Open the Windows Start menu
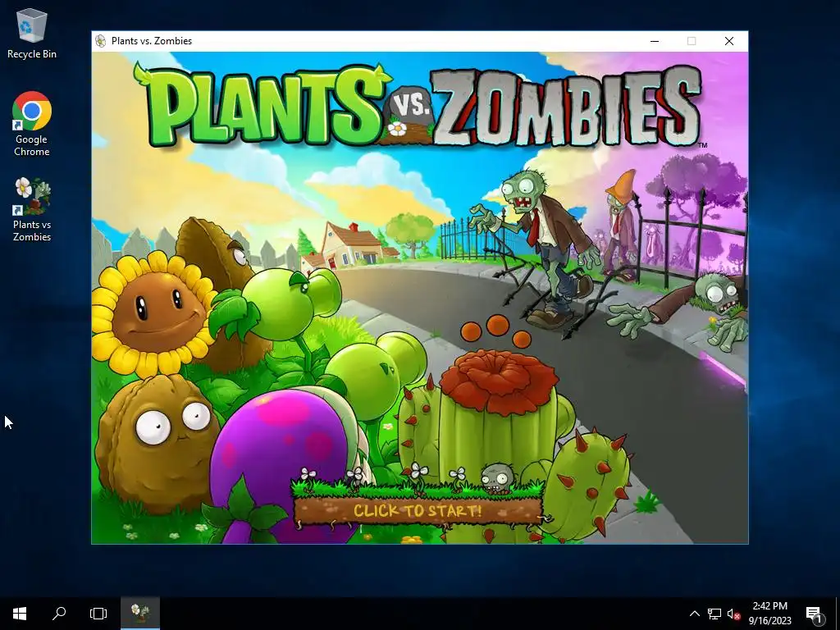This screenshot has width=840, height=630. coord(20,614)
